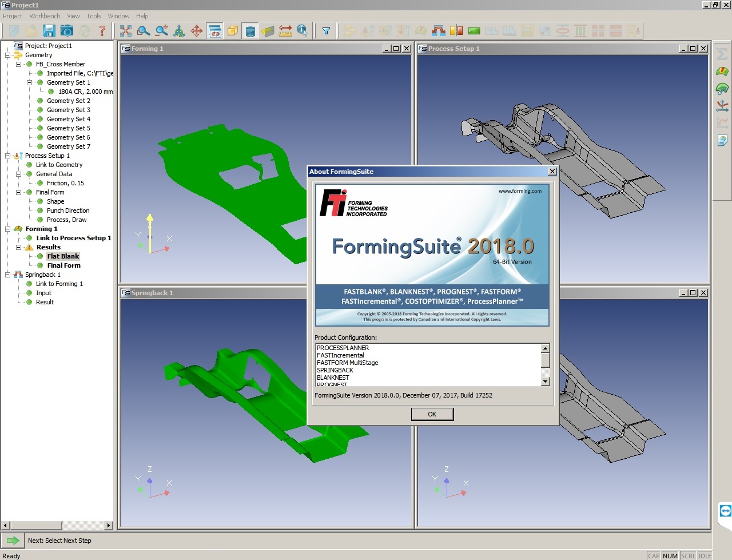Open the Tools menu

(94, 16)
